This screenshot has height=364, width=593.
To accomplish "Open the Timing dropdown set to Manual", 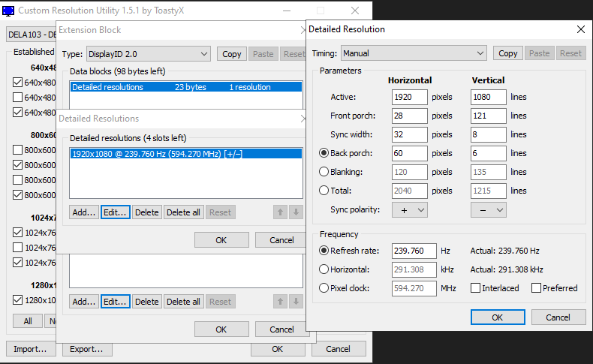I will tap(414, 53).
